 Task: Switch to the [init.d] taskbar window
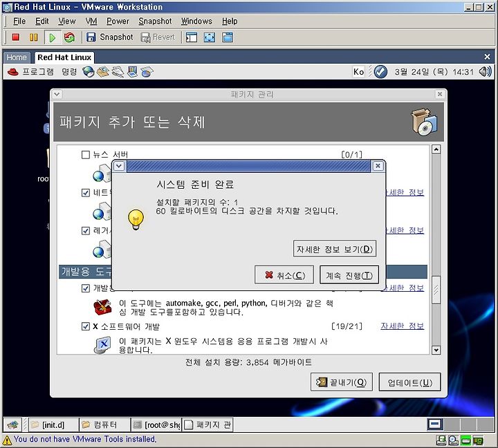(54, 424)
